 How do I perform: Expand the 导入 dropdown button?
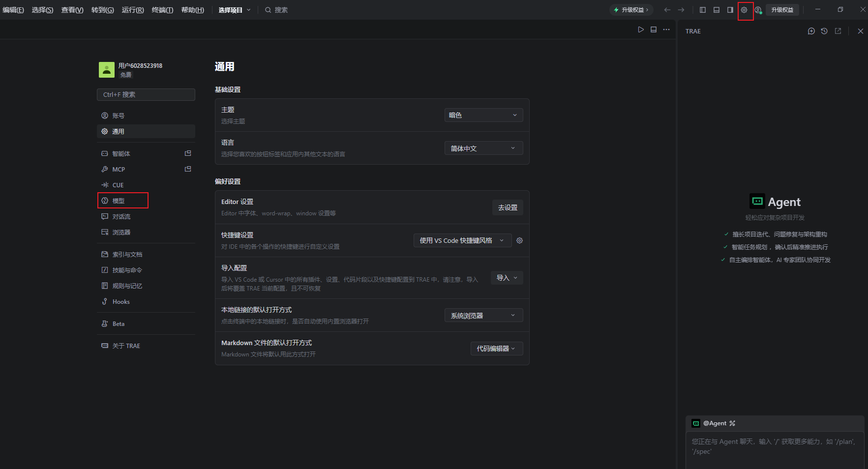click(x=507, y=278)
